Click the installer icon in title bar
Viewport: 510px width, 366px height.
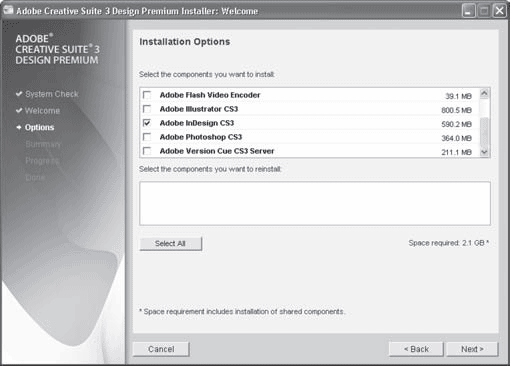[x=8, y=10]
